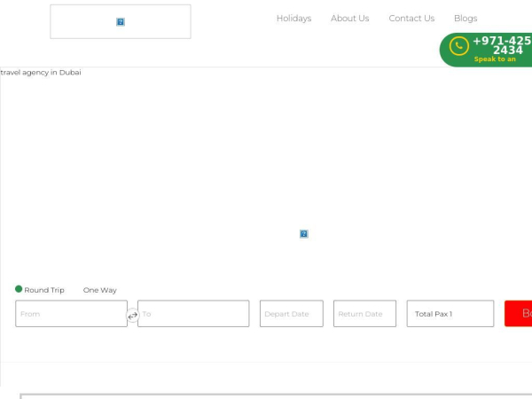The height and width of the screenshot is (399, 532).
Task: Click the broken banner image placeholder icon
Action: click(304, 234)
